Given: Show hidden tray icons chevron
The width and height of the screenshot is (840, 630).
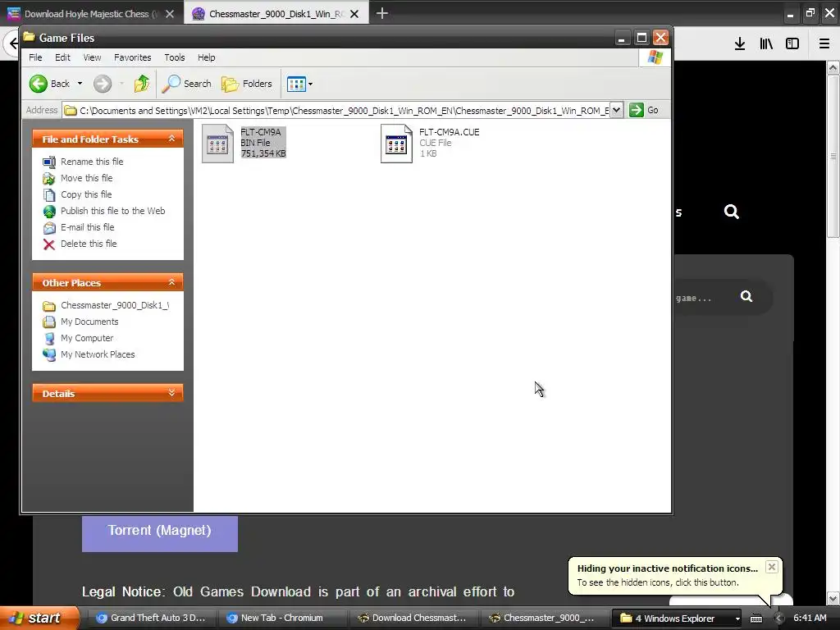Looking at the screenshot, I should coord(778,619).
